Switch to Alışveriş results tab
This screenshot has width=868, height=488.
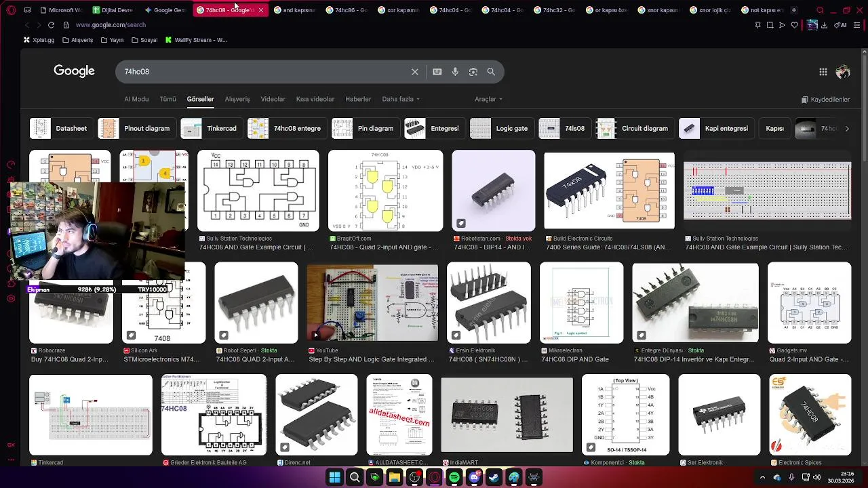[237, 99]
